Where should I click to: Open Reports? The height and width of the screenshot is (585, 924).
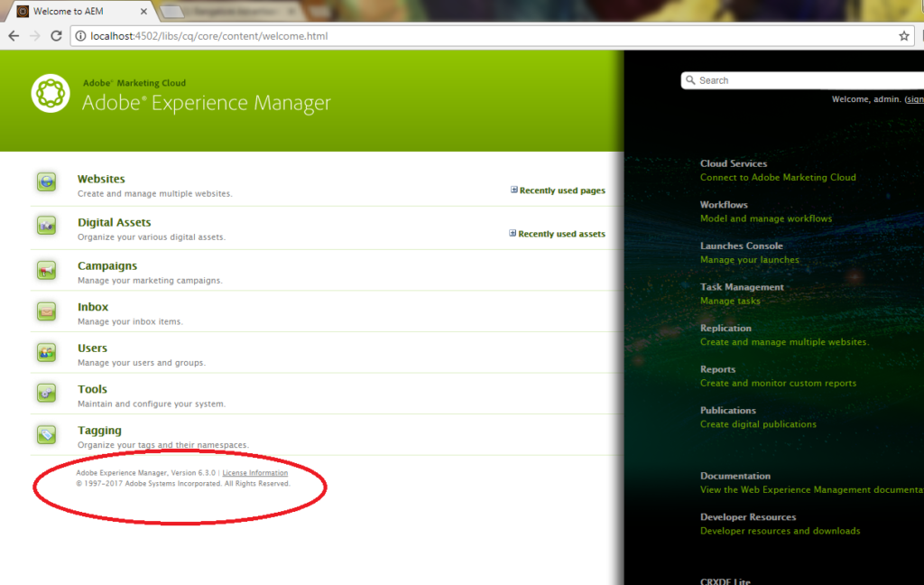click(x=717, y=370)
